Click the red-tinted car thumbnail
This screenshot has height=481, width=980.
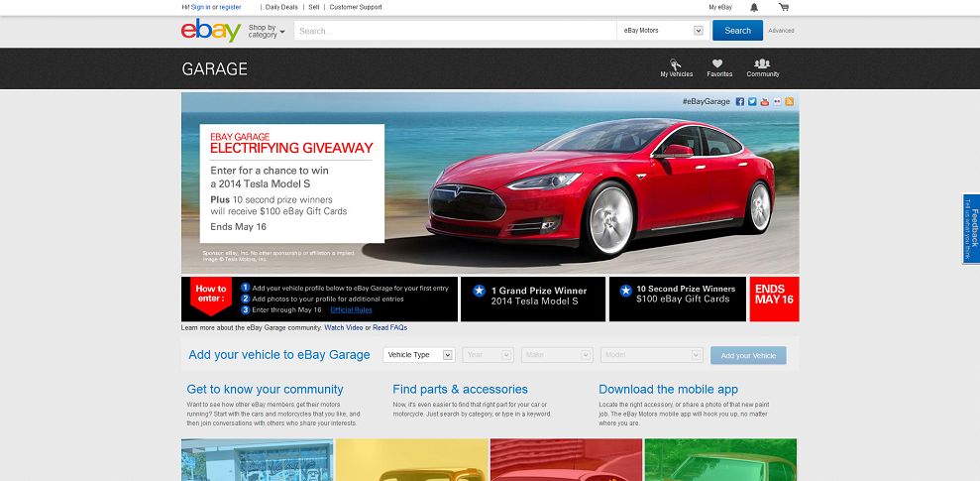pos(566,460)
